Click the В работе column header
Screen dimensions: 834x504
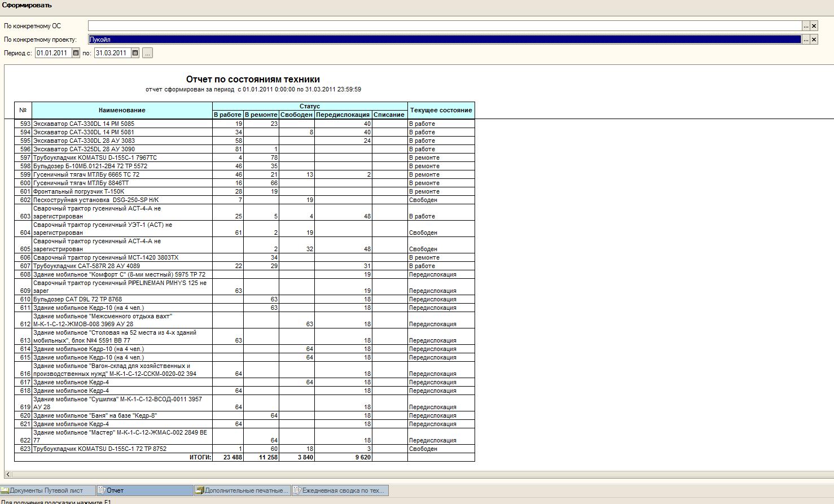[x=228, y=115]
